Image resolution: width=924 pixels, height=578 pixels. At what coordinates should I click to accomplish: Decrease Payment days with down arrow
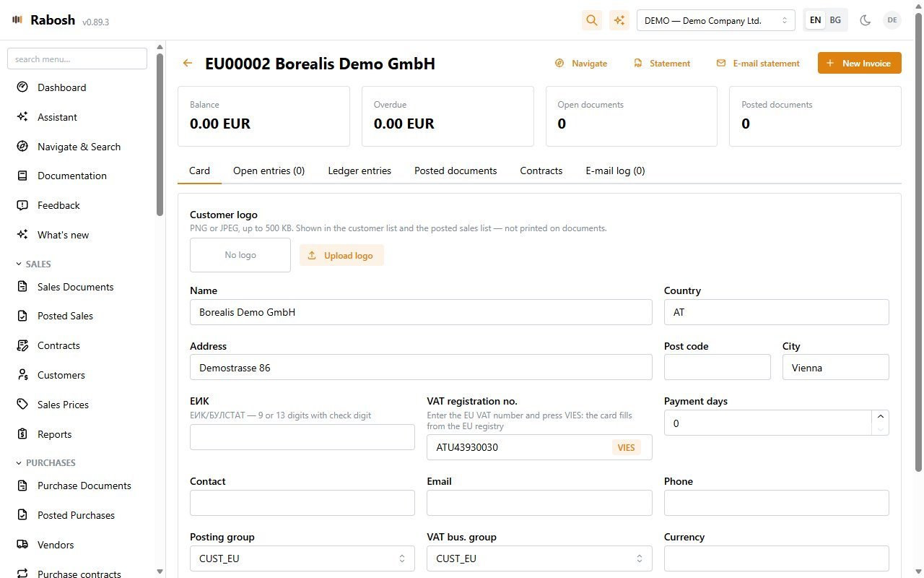[x=880, y=429]
